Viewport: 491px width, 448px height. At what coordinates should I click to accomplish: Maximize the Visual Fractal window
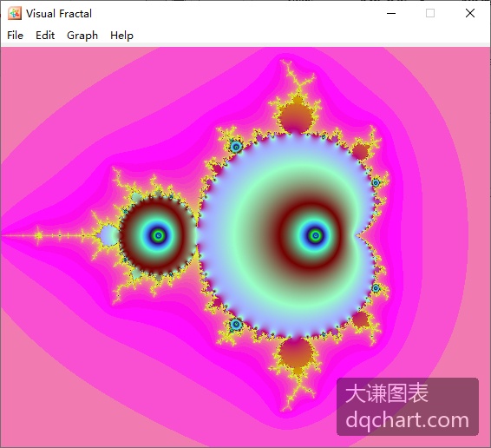coord(430,14)
